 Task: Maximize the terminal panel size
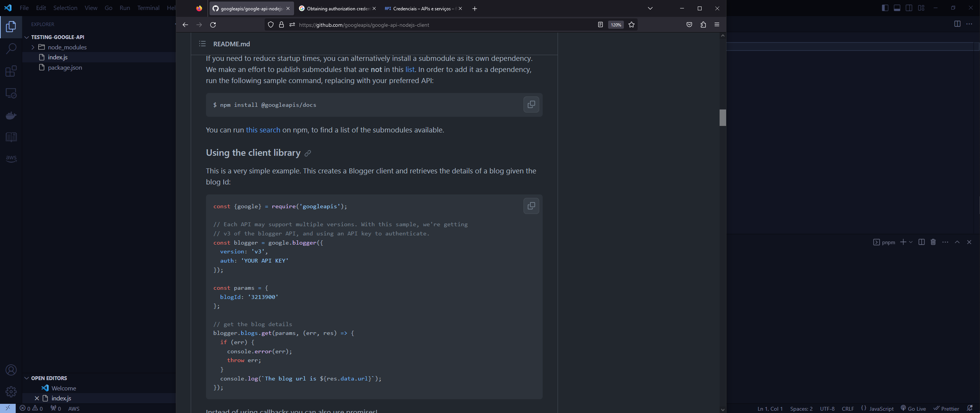[957, 242]
